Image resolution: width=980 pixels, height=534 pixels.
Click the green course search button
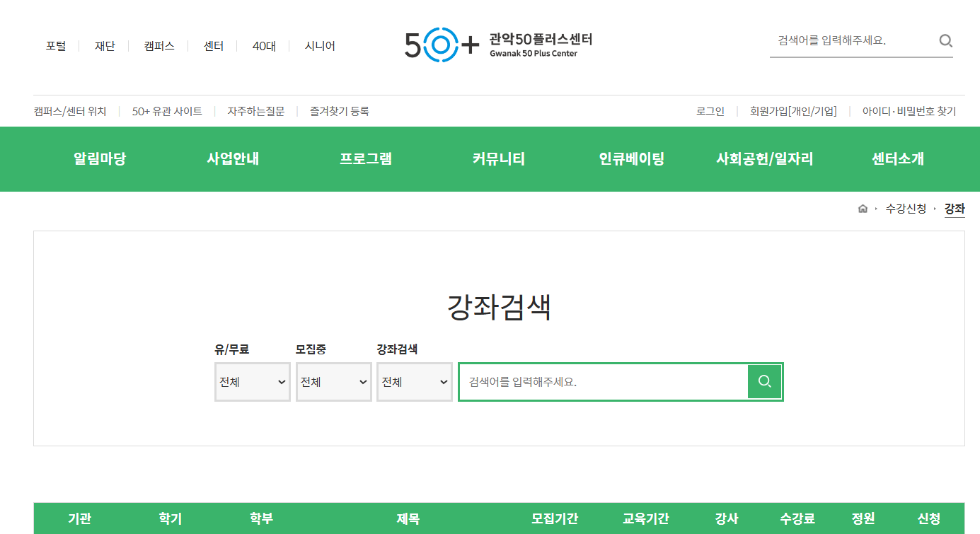coord(764,382)
